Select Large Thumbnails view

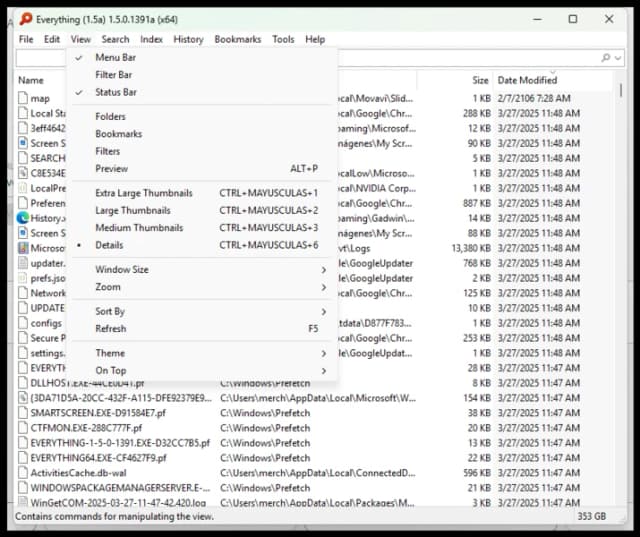[202, 211]
